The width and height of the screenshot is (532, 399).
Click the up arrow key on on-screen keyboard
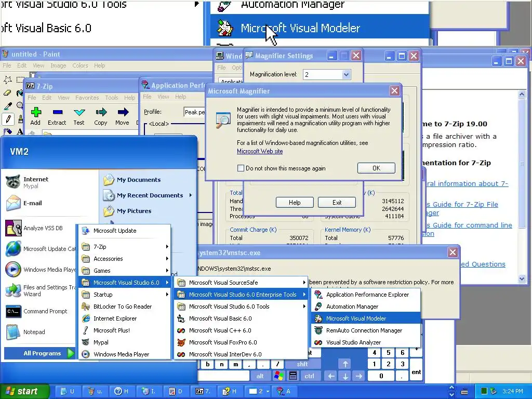click(345, 364)
